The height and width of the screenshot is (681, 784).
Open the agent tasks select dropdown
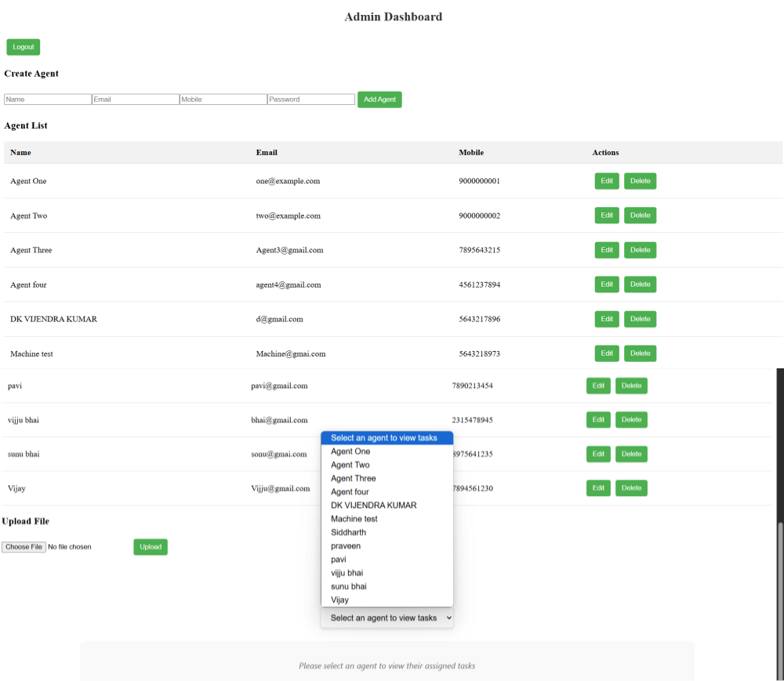[387, 618]
